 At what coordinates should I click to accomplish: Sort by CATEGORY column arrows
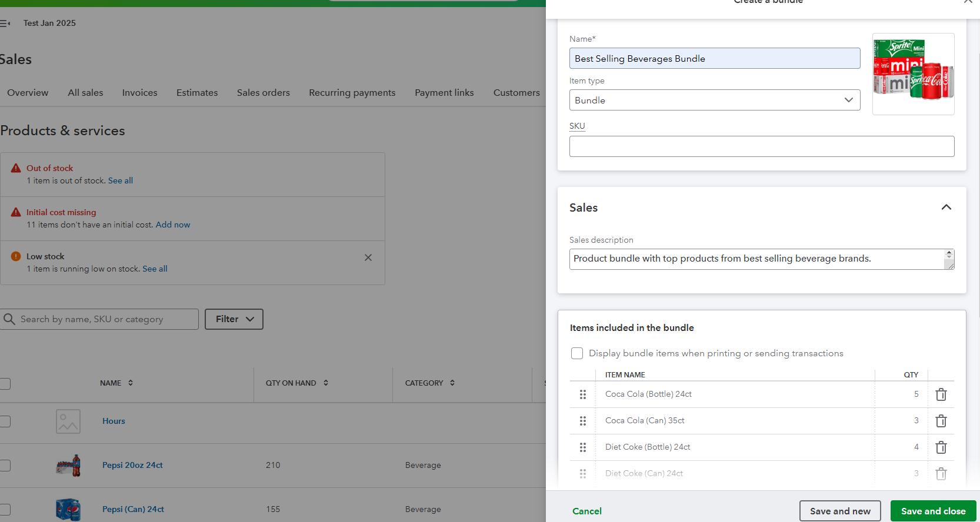(452, 383)
